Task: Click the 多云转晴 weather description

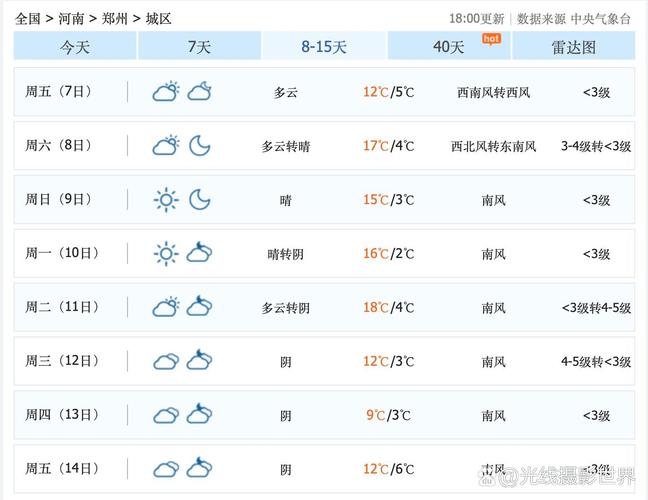Action: (286, 146)
